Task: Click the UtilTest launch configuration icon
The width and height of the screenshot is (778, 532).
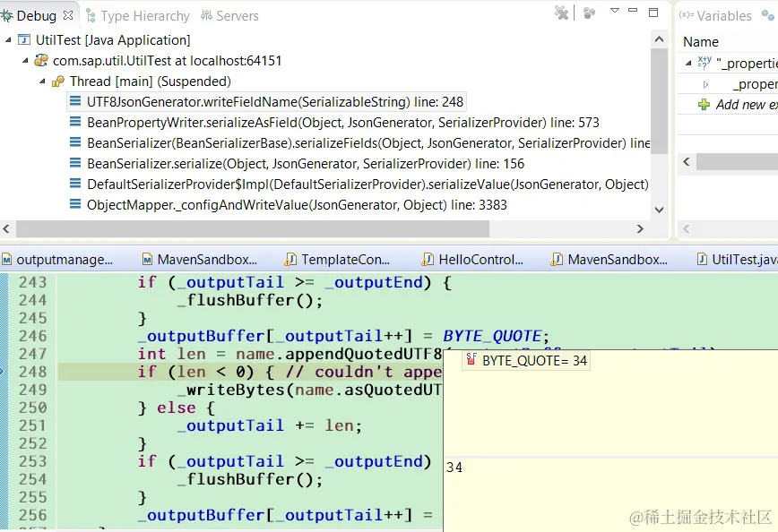Action: click(x=24, y=39)
